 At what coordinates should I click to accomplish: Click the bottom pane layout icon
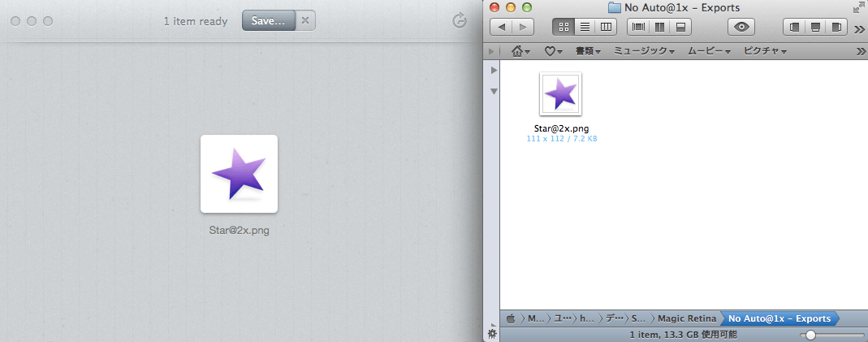point(681,27)
